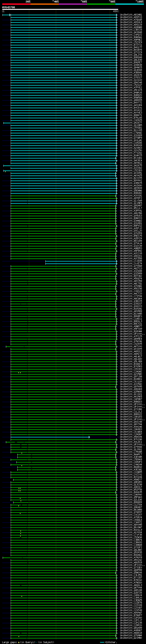Click the label UniRef100_A9H317
The height and width of the screenshot is (644, 146).
[131, 487]
